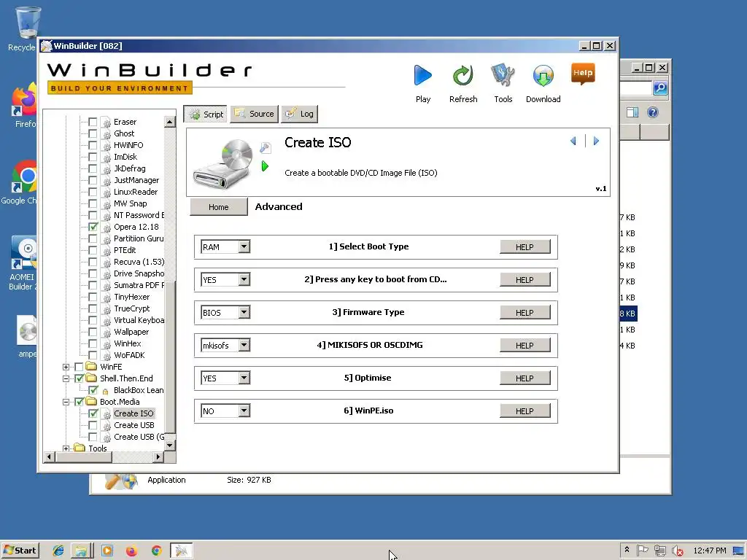This screenshot has width=747, height=560.
Task: Check the Create USB checkbox
Action: pos(93,425)
